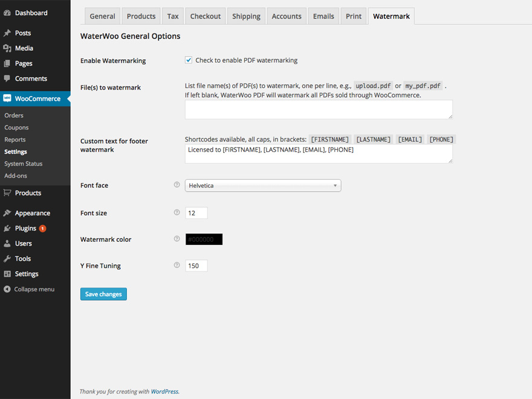Screen dimensions: 532x399
Task: Click the Plugins plug icon
Action: click(7, 229)
